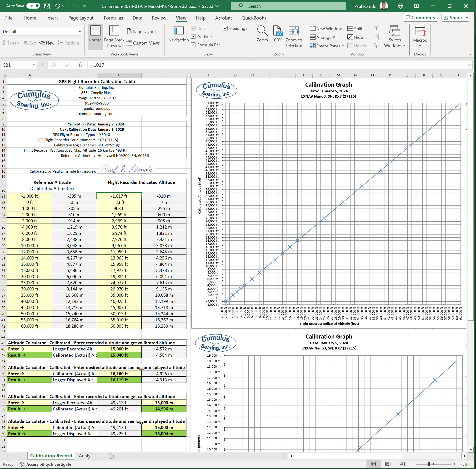This screenshot has width=476, height=469.
Task: Click the Save icon in title bar
Action: 47,6
